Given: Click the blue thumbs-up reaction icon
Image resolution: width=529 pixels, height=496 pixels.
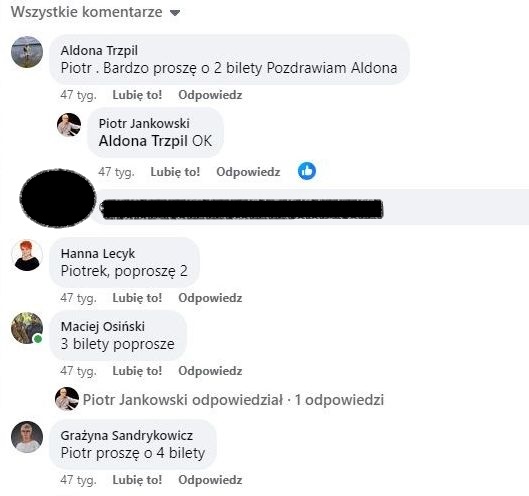Looking at the screenshot, I should pyautogui.click(x=307, y=171).
